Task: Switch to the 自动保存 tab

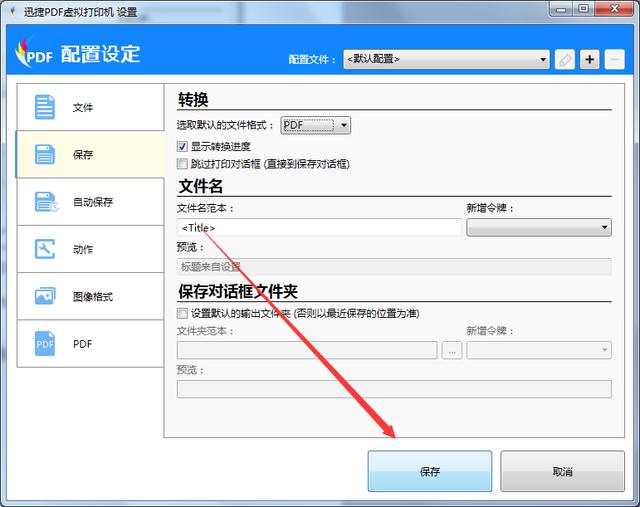Action: (90, 202)
